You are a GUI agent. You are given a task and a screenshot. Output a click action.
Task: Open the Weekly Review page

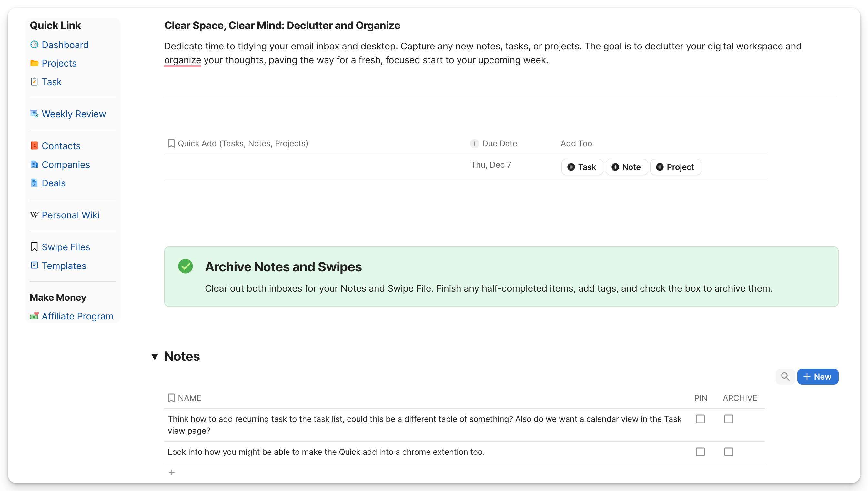(74, 114)
